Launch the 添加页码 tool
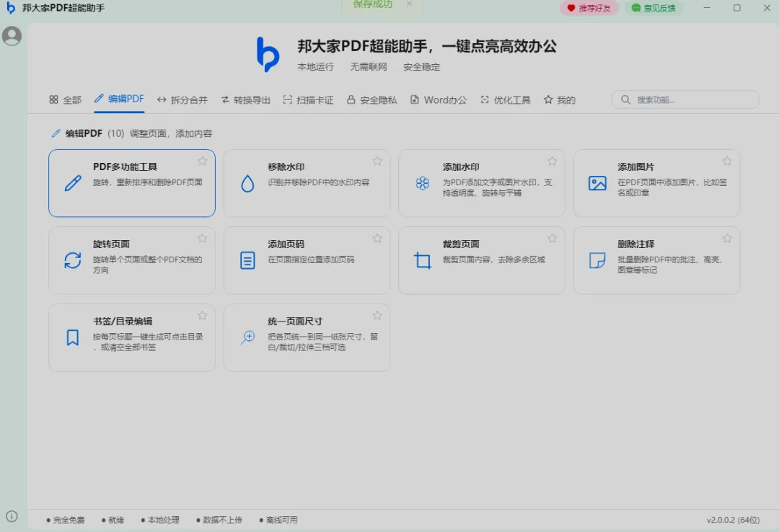Screen dimensions: 779x532 point(307,260)
